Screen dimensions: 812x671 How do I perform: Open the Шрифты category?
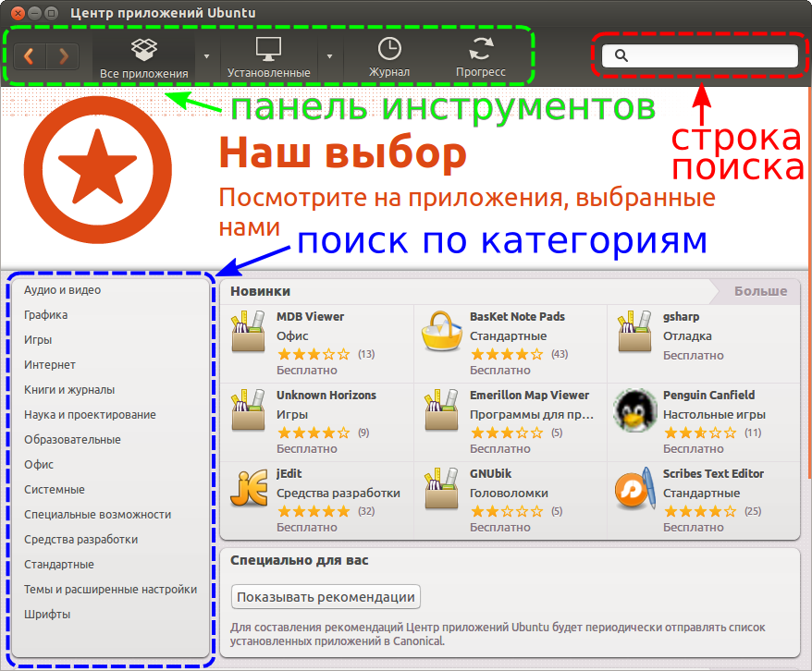47,615
